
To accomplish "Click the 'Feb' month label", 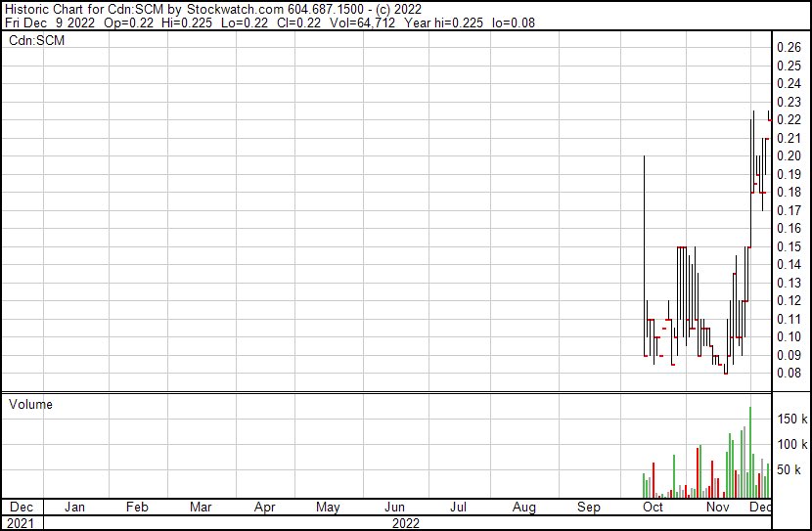I will pyautogui.click(x=137, y=507).
